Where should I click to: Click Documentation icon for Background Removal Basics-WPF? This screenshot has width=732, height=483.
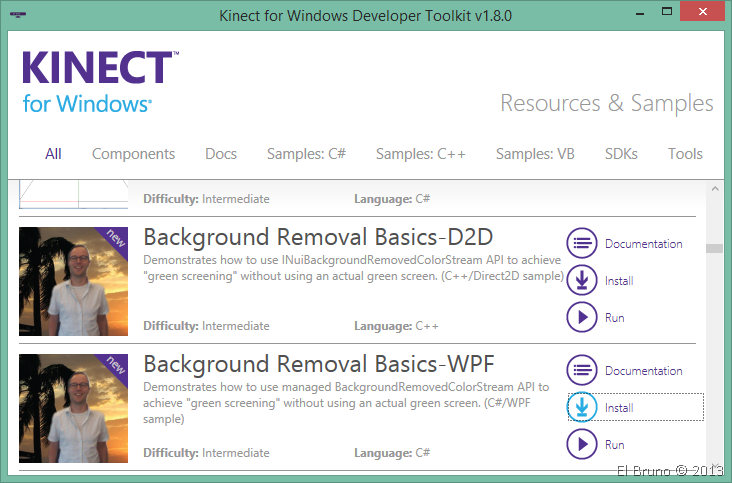pyautogui.click(x=582, y=371)
